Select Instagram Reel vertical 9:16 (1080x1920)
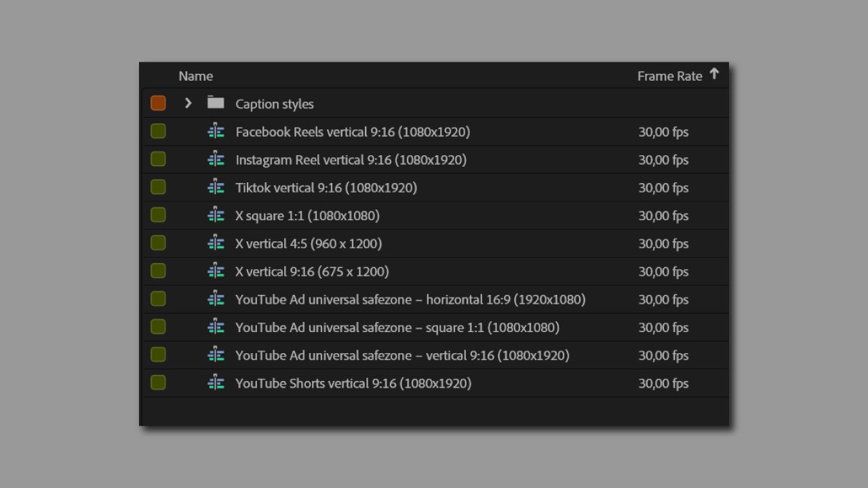The image size is (868, 488). (x=351, y=160)
